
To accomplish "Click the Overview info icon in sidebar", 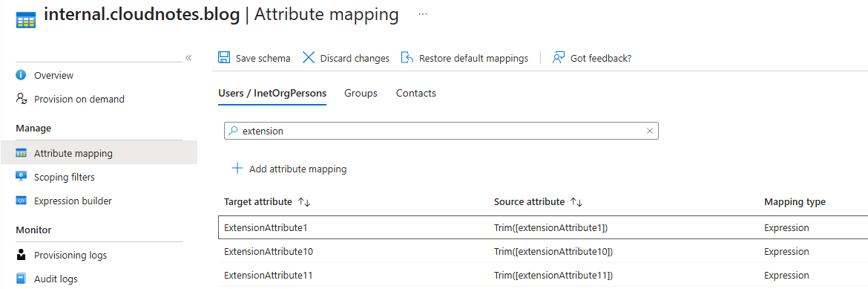I will click(x=22, y=75).
